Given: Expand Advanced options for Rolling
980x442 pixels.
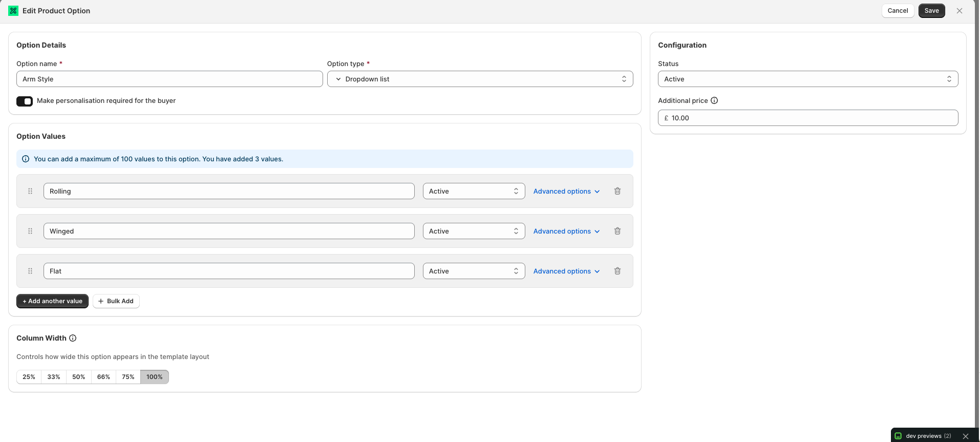Looking at the screenshot, I should tap(566, 191).
